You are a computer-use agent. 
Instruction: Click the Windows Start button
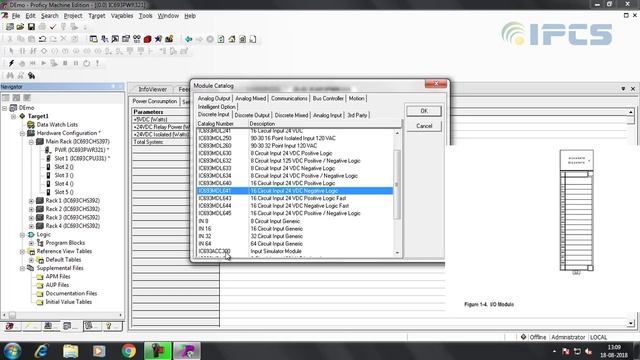(x=12, y=351)
